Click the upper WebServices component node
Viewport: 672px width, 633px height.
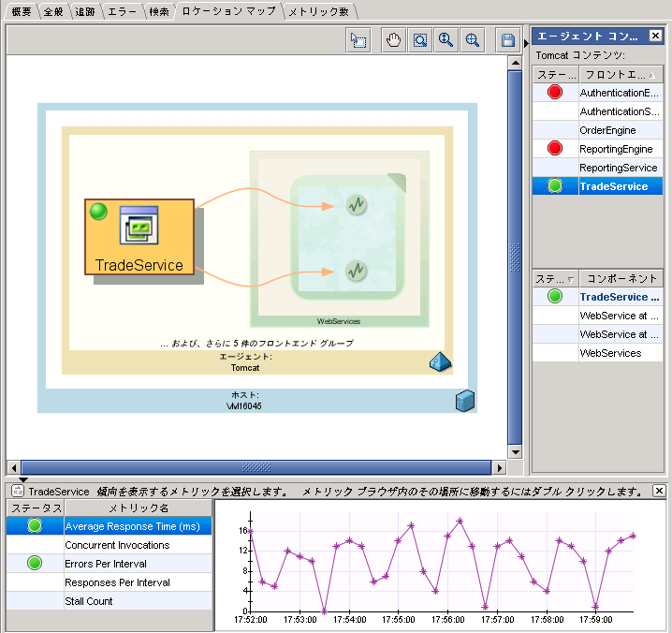click(356, 204)
